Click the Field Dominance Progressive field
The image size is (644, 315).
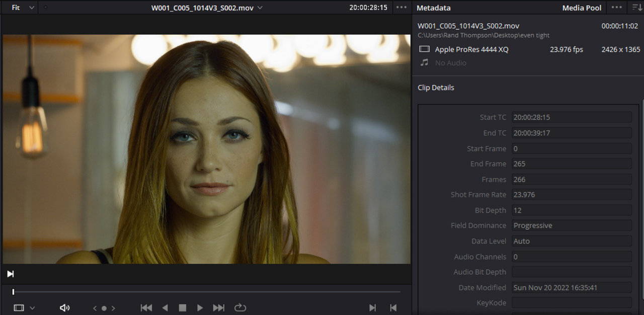point(572,225)
